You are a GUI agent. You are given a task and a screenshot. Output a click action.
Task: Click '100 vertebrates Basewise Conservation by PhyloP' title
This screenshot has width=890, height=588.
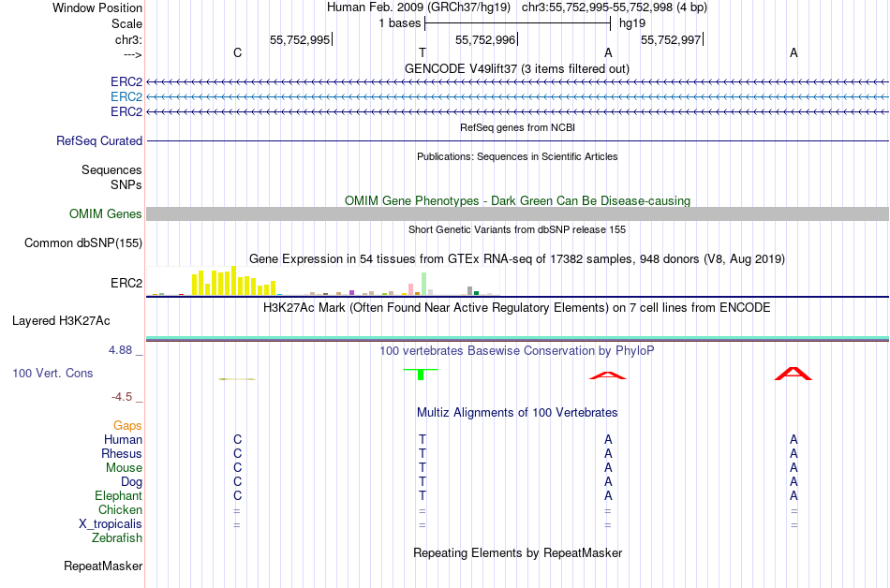point(517,350)
